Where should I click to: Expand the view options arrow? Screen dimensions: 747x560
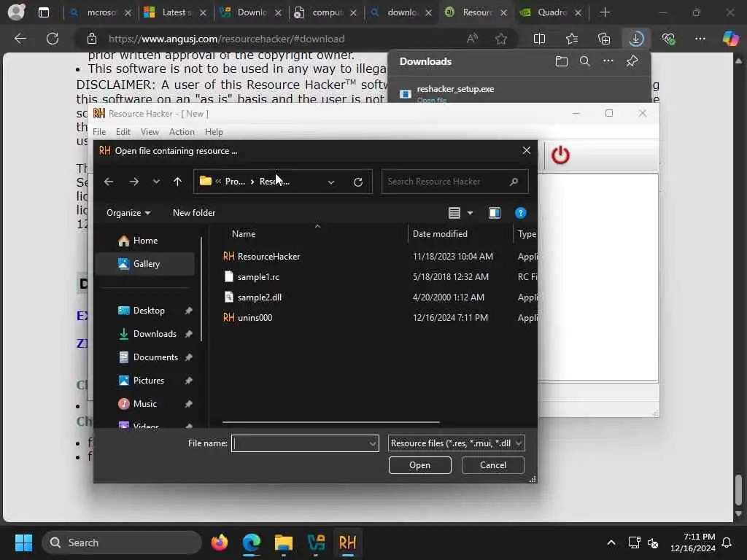point(471,213)
